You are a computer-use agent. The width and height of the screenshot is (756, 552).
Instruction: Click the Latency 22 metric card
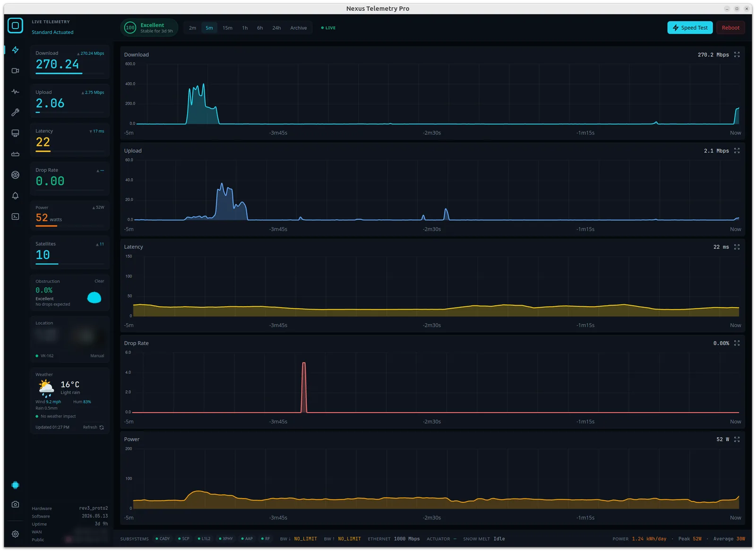[x=70, y=140]
